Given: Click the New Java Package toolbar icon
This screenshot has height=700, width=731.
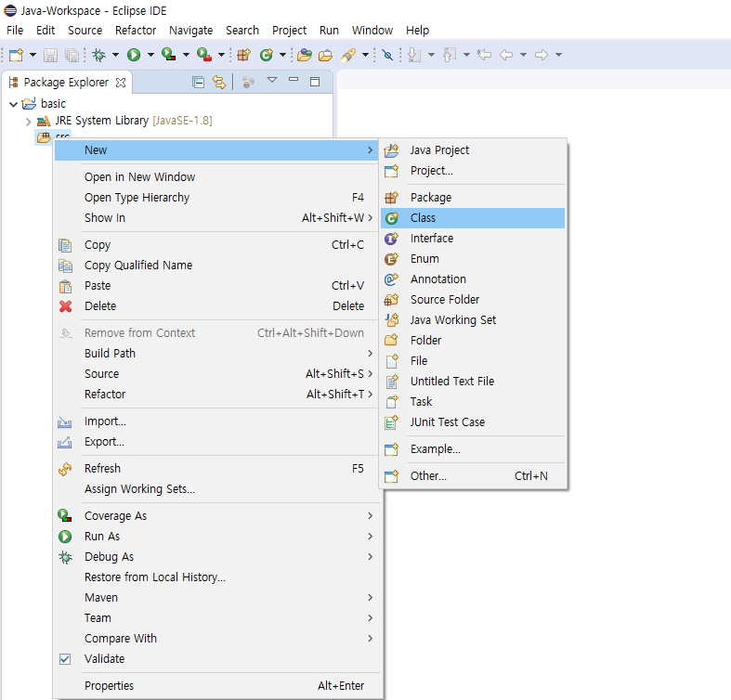Looking at the screenshot, I should [x=244, y=55].
